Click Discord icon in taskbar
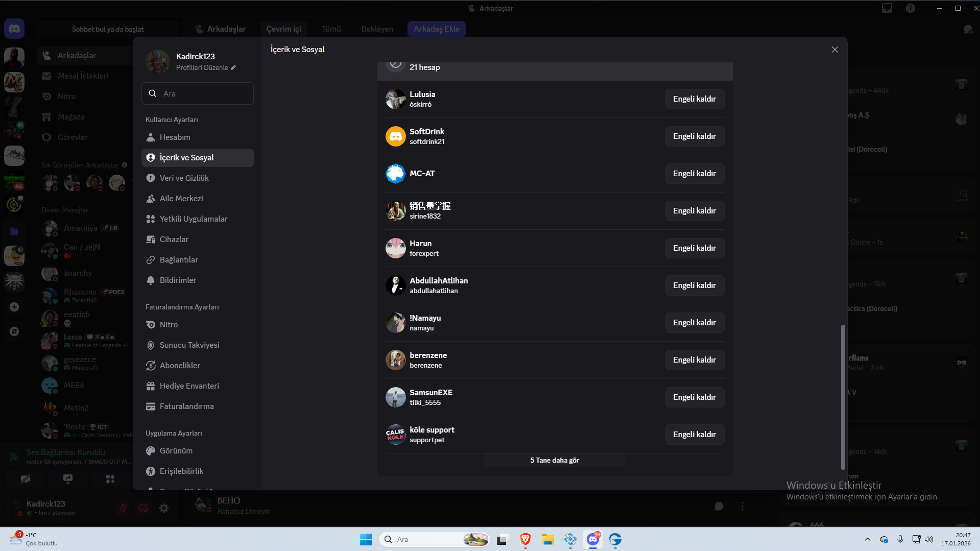Image resolution: width=980 pixels, height=551 pixels. pos(593,539)
